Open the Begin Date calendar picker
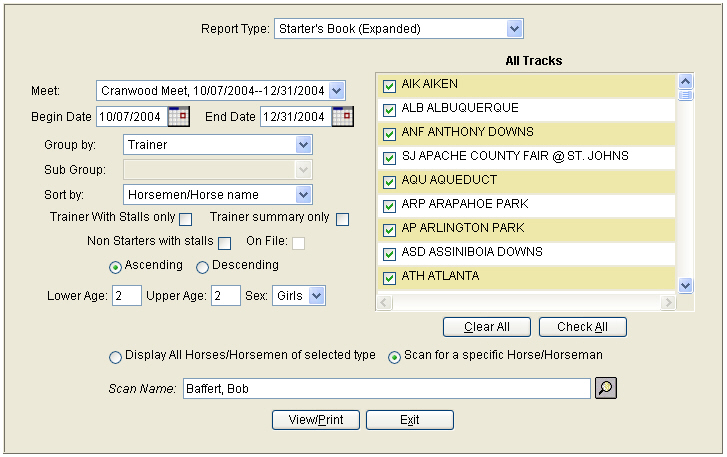Image resolution: width=727 pixels, height=457 pixels. tap(179, 116)
